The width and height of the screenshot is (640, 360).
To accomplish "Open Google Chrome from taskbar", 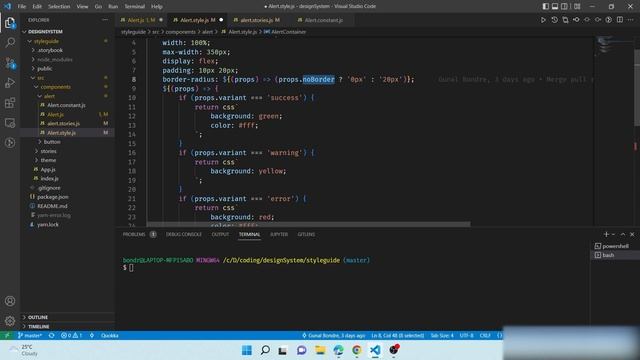I will point(357,350).
